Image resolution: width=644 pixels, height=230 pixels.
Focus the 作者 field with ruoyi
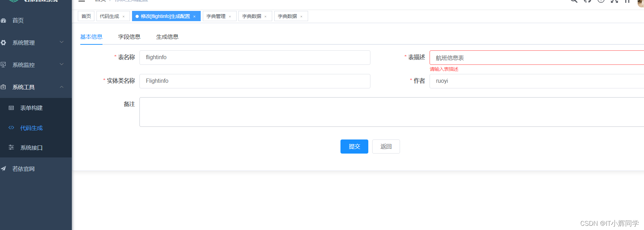(x=537, y=81)
